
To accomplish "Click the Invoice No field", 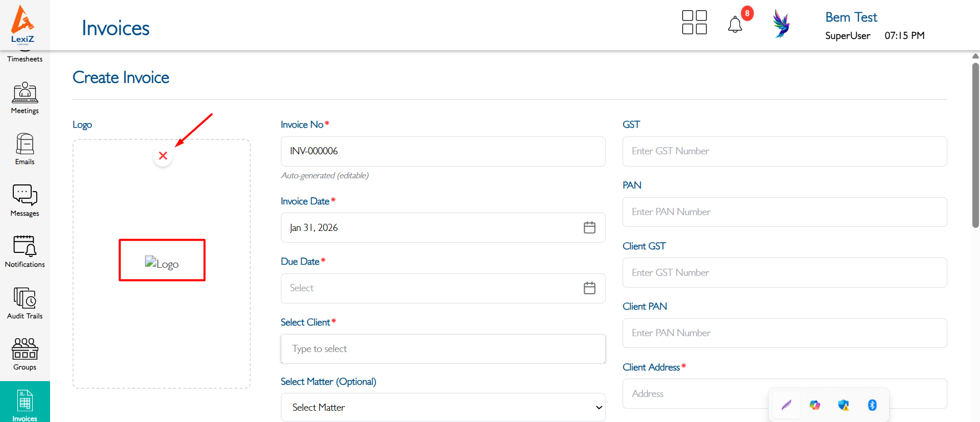I will click(443, 151).
